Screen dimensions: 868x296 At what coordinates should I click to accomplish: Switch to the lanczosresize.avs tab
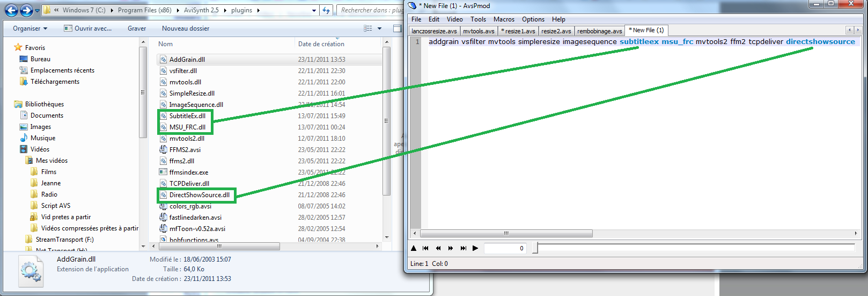(435, 31)
